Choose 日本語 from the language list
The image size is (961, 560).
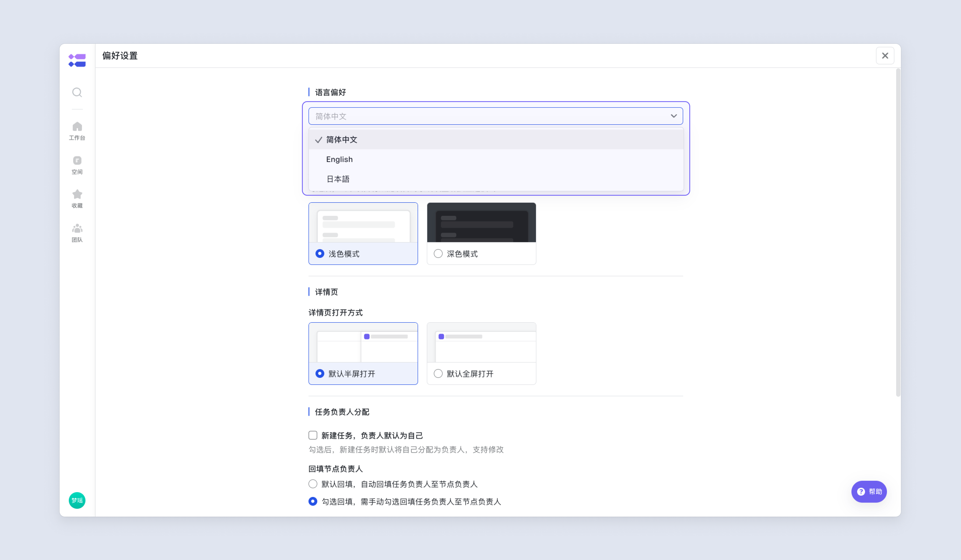pos(496,179)
